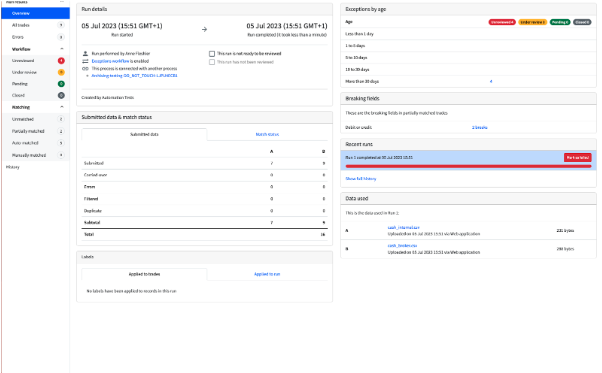Open the Show full history link

point(361,178)
